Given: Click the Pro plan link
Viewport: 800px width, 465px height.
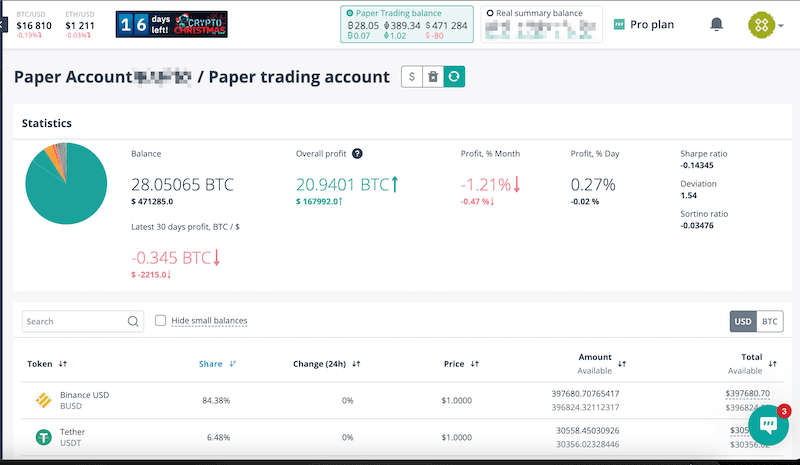Looking at the screenshot, I should click(652, 25).
